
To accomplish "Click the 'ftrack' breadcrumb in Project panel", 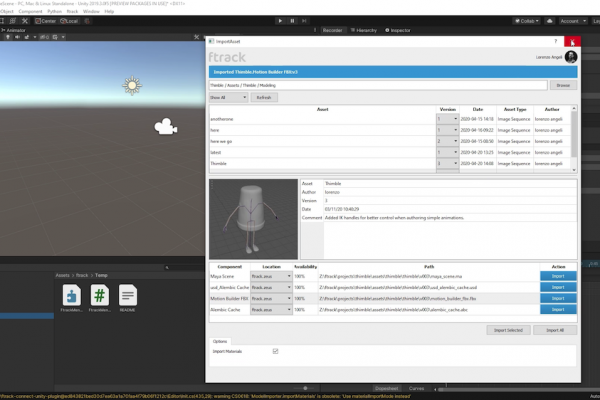I will pos(82,275).
